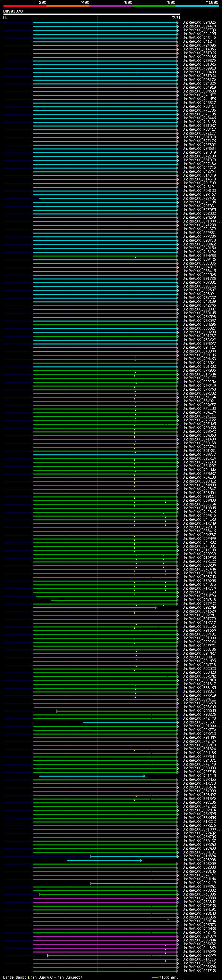Select the UniRef100_O24295 label
Image resolution: width=222 pixels, height=980 pixels.
199,34
